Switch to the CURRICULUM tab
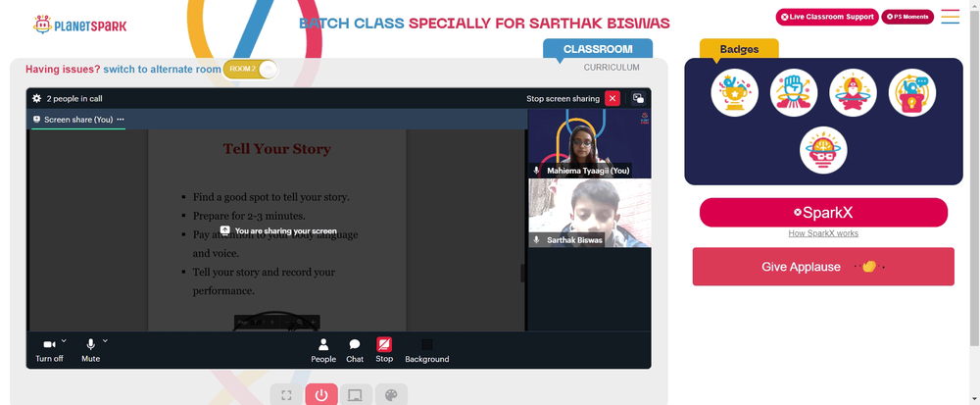The image size is (980, 405). tap(612, 68)
